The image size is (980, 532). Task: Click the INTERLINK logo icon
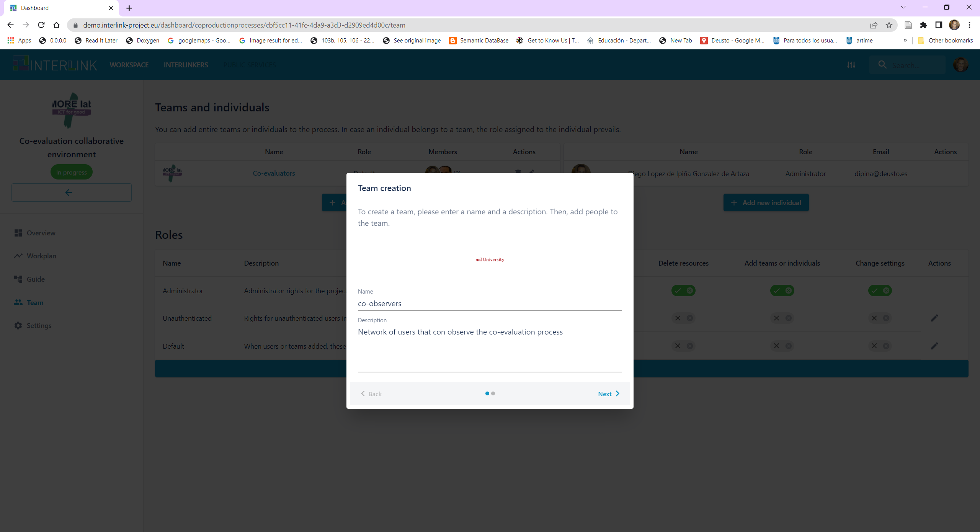tap(18, 64)
